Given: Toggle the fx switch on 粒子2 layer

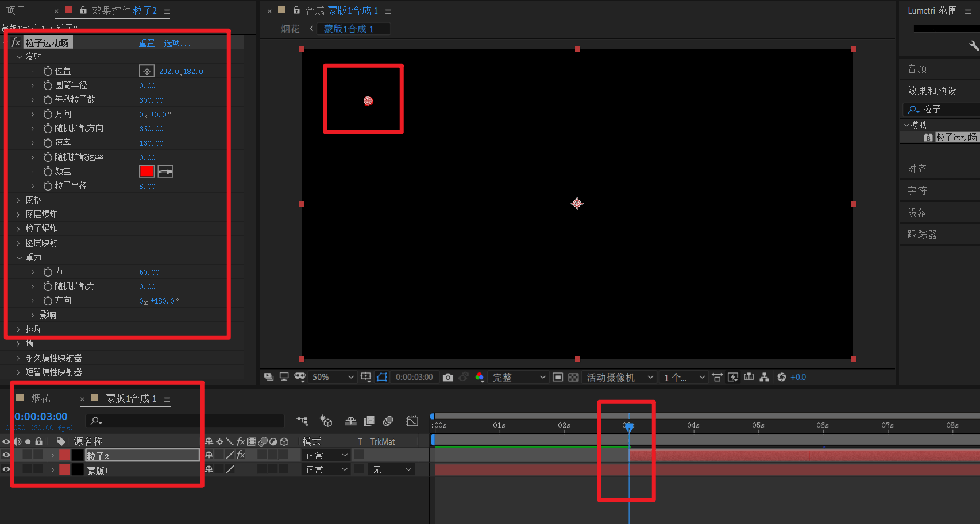Looking at the screenshot, I should [241, 455].
